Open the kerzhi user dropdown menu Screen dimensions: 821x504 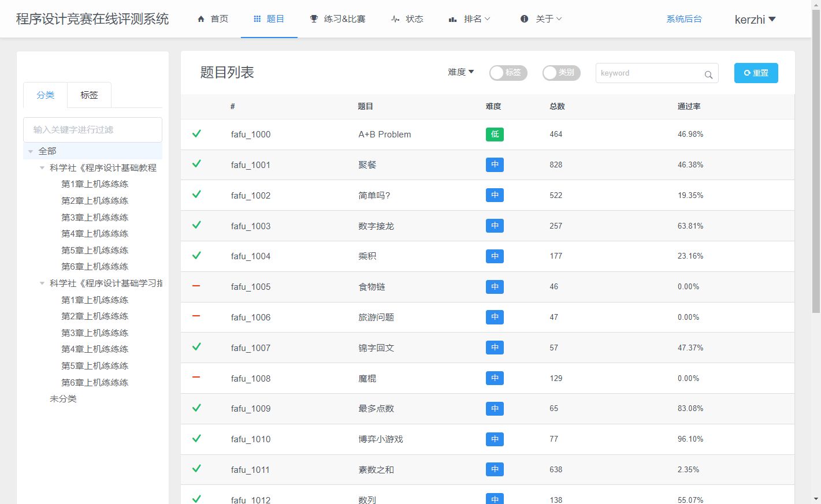pyautogui.click(x=755, y=20)
